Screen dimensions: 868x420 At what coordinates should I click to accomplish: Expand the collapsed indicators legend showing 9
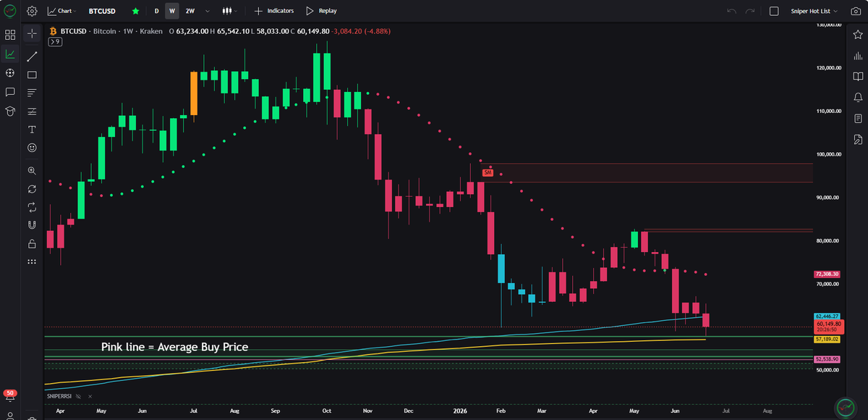point(54,42)
